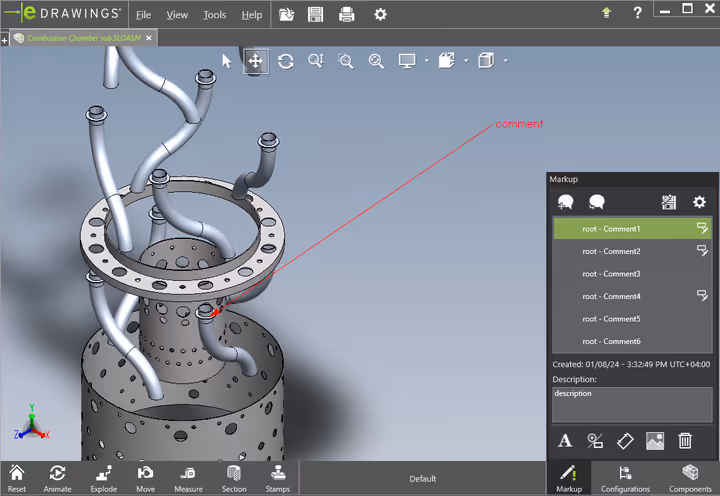Click the red comment annotation text
Screen dimensions: 720x496
point(519,124)
